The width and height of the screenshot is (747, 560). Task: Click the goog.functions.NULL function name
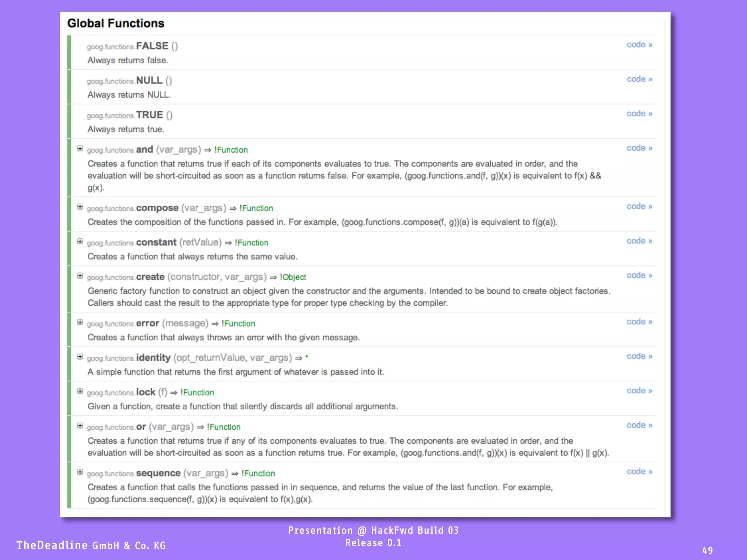click(x=125, y=80)
